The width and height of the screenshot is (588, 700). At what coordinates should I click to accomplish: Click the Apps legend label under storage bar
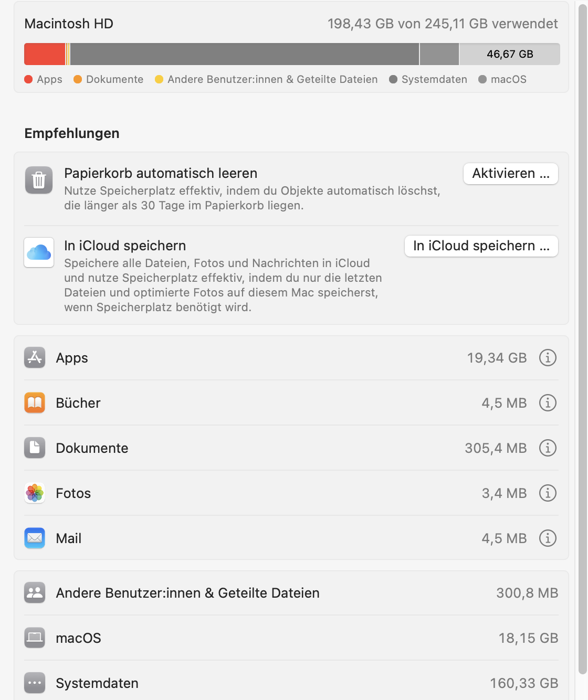tap(49, 79)
